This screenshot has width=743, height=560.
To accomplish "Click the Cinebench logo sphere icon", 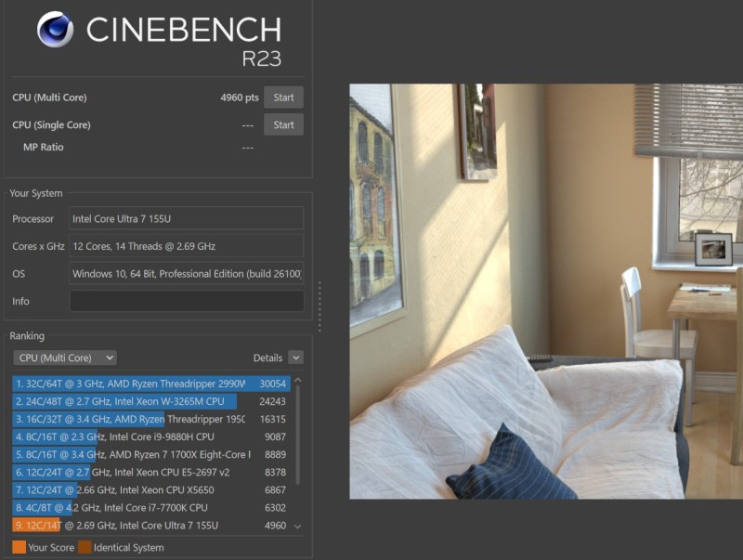I will [x=56, y=30].
